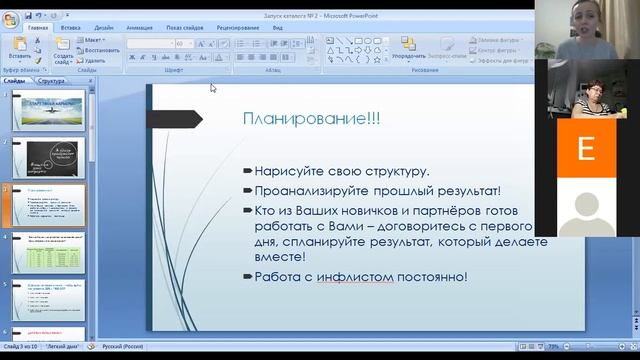This screenshot has width=640, height=360.
Task: Toggle strikethrough abc formatting
Action: coord(165,58)
